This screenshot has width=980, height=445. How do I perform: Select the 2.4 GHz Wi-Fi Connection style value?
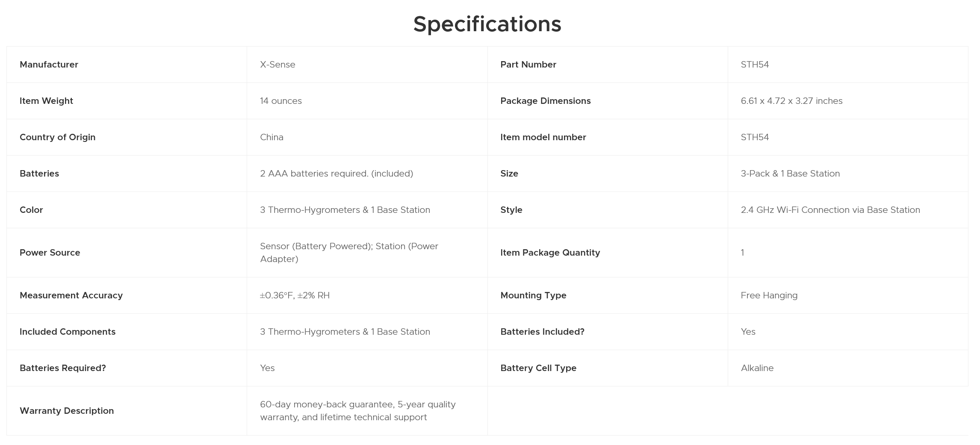[x=830, y=210]
